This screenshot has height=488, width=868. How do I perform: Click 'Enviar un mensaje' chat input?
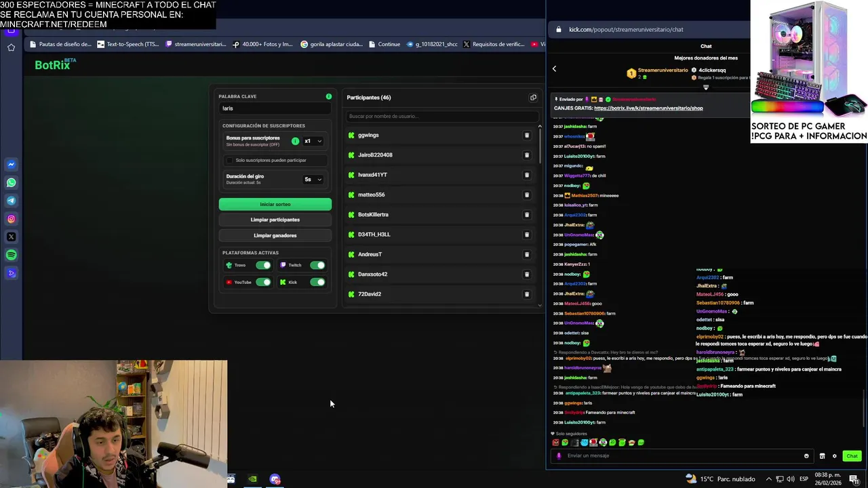pos(682,455)
